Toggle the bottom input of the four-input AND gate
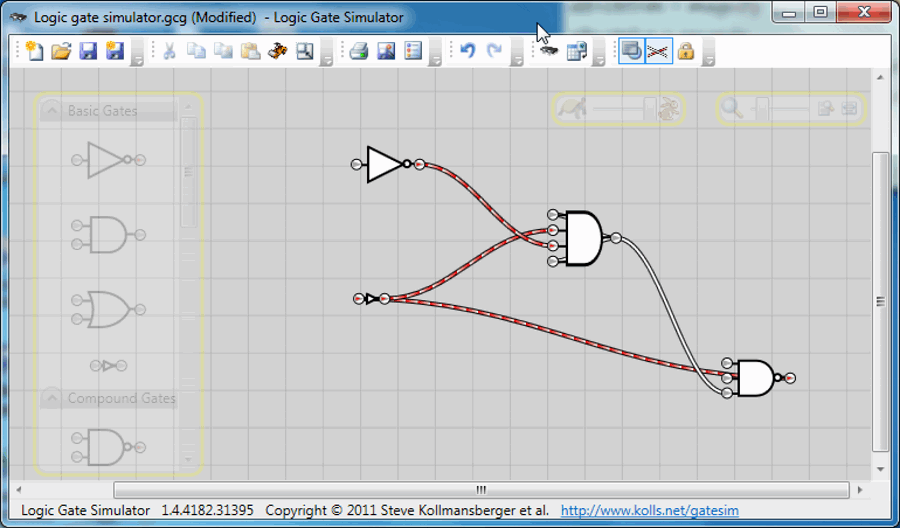900x528 pixels. coord(553,262)
